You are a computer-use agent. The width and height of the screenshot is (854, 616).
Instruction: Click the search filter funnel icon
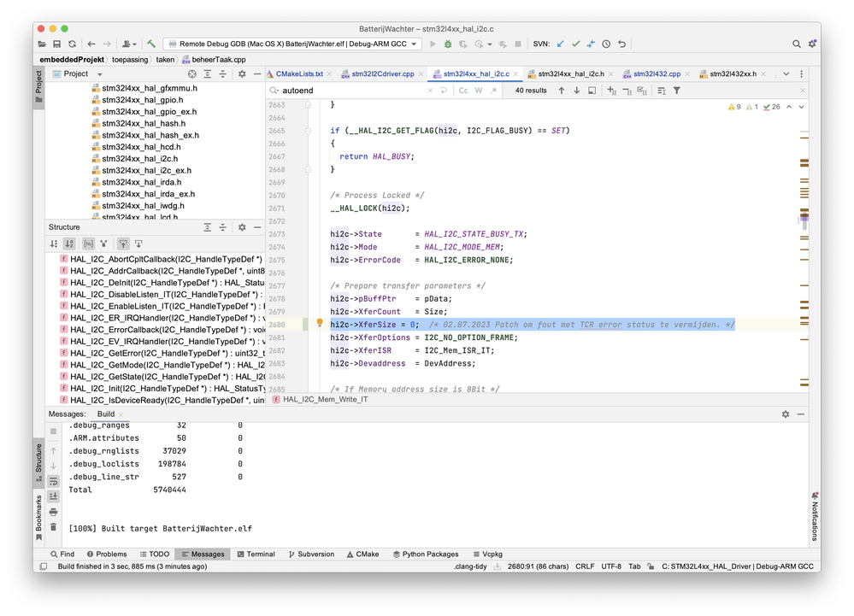click(x=676, y=91)
